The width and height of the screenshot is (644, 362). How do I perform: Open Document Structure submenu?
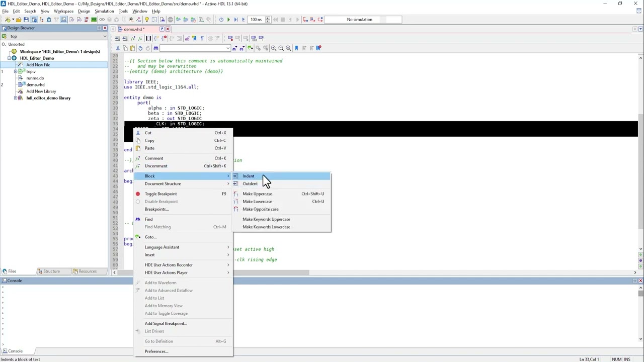pyautogui.click(x=183, y=184)
